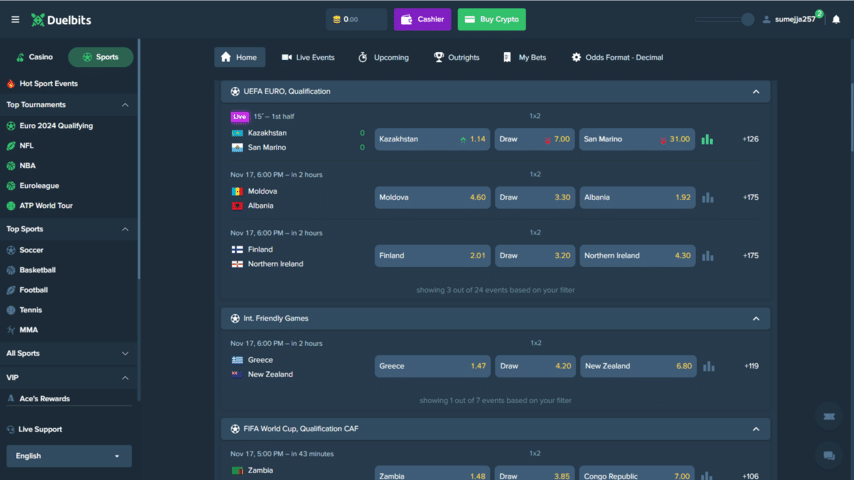
Task: Click the user profile icon by sumejja257
Action: click(x=766, y=20)
